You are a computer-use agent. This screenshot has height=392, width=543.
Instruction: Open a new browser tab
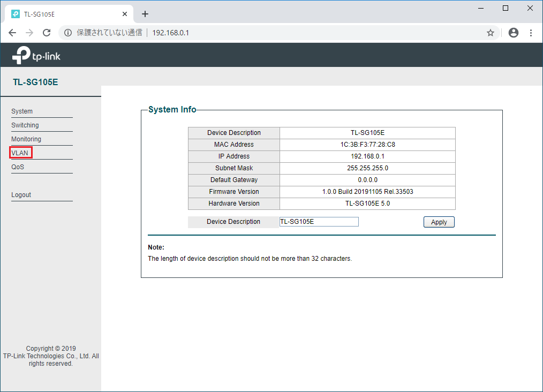[x=145, y=14]
